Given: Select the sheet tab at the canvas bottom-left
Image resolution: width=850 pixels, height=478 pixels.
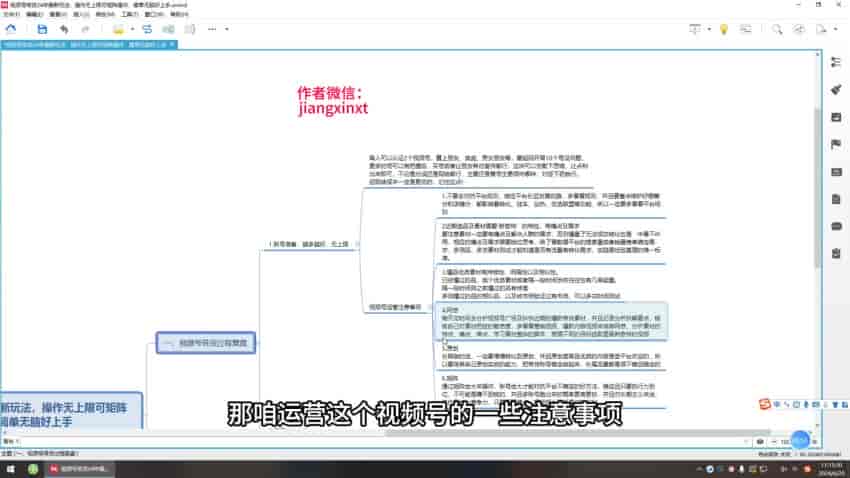Looking at the screenshot, I should 11,442.
